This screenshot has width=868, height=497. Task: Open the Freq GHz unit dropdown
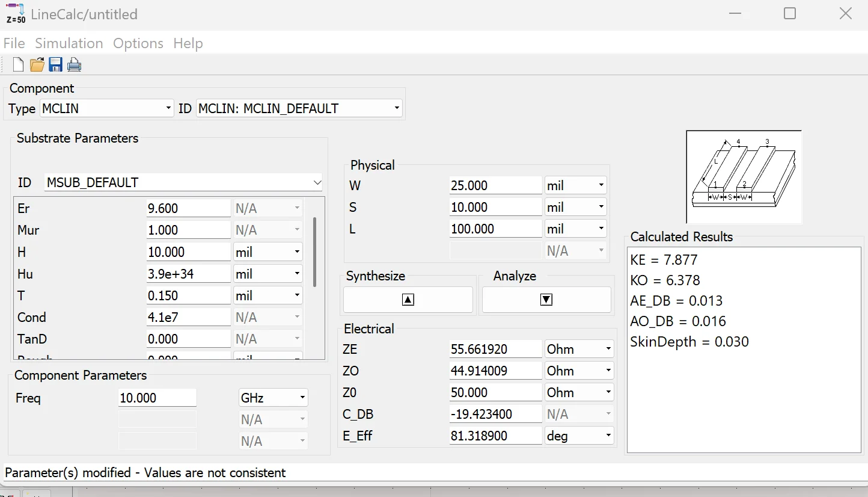tap(273, 398)
